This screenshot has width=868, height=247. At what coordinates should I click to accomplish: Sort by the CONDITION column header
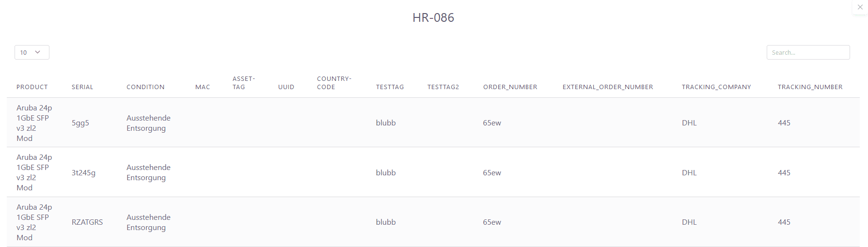pyautogui.click(x=145, y=87)
